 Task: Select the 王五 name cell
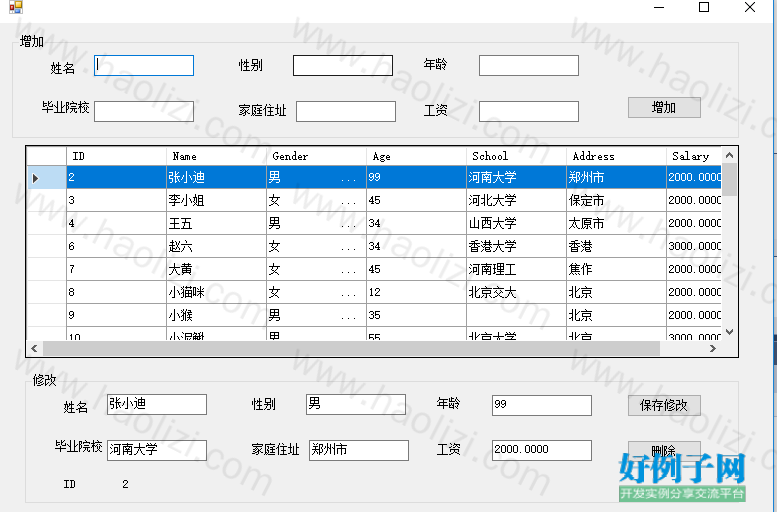pyautogui.click(x=217, y=223)
